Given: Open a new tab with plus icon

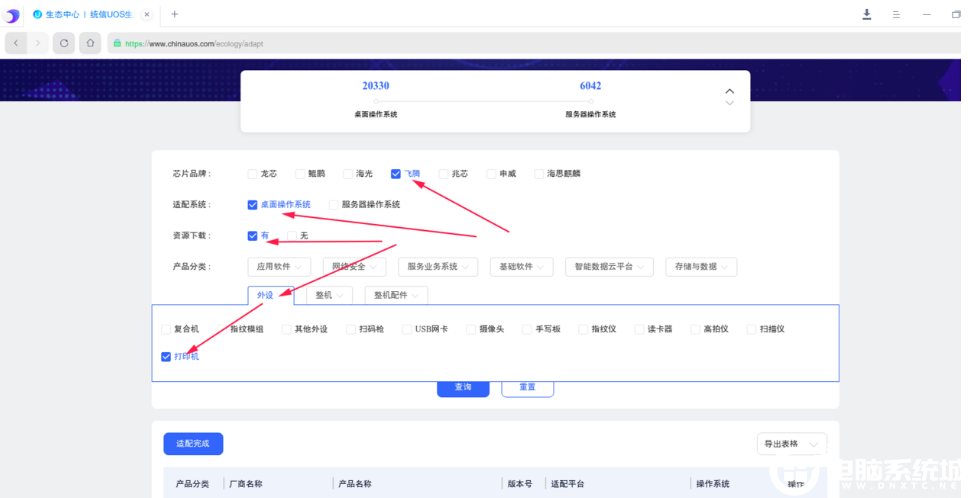Looking at the screenshot, I should pos(175,14).
